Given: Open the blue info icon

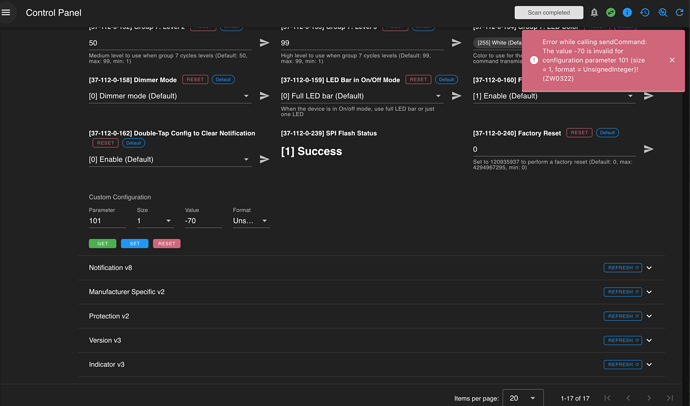Looking at the screenshot, I should tap(628, 13).
